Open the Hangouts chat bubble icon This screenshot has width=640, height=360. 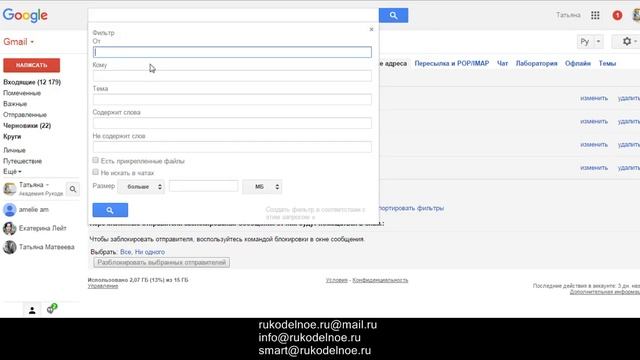click(x=52, y=309)
